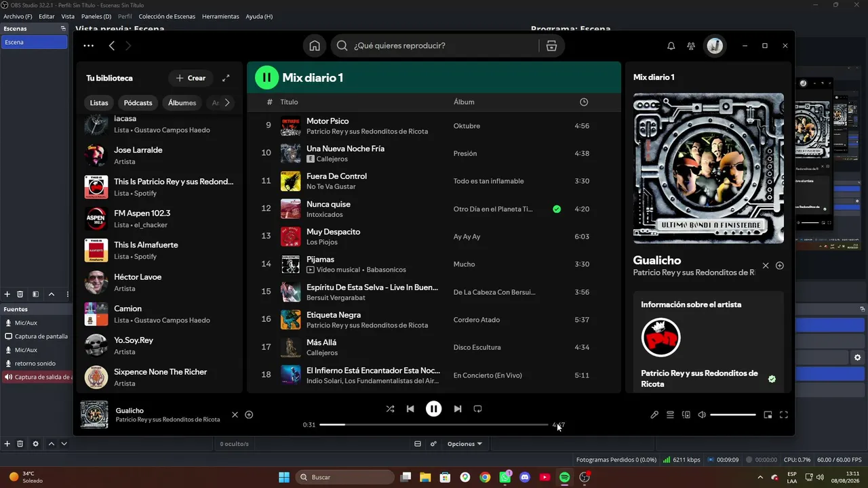
Task: Add new OBS source with plus
Action: [x=7, y=444]
